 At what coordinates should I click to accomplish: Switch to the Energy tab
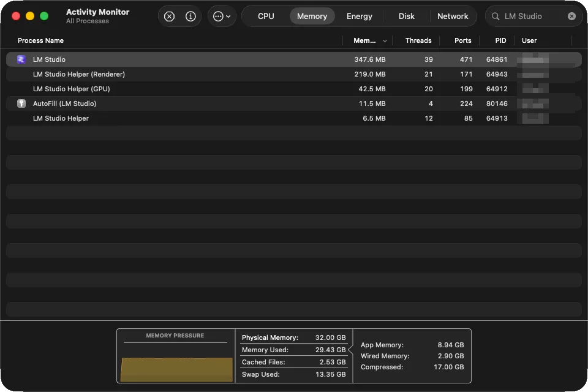360,16
